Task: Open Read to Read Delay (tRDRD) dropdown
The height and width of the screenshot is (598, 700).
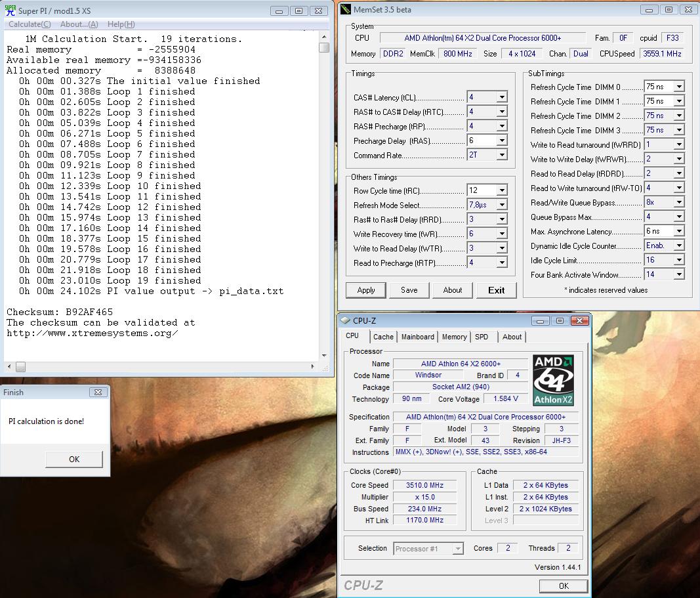Action: 679,173
